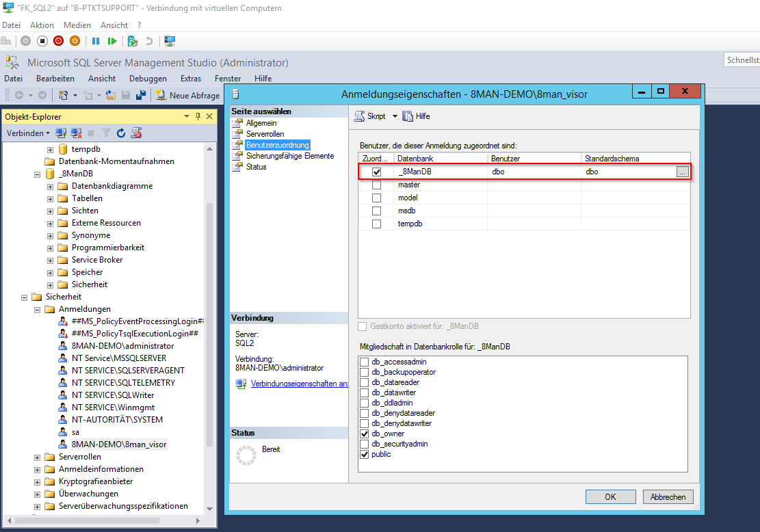Stop the virtual machine via red stop icon
Screen dimensions: 760x532
pos(58,40)
